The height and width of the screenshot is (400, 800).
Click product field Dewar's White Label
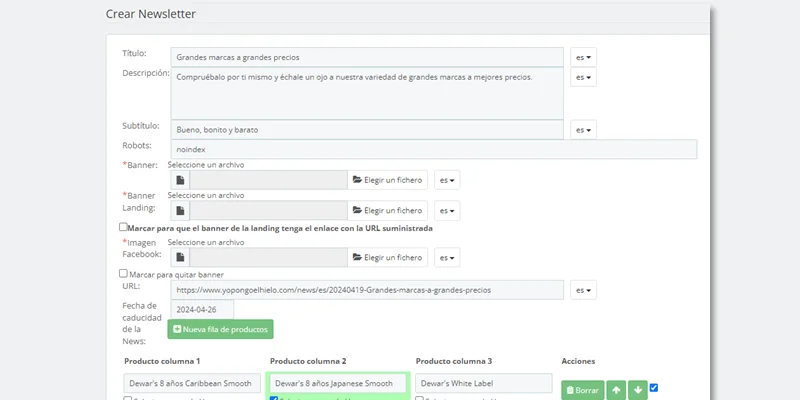pos(484,383)
